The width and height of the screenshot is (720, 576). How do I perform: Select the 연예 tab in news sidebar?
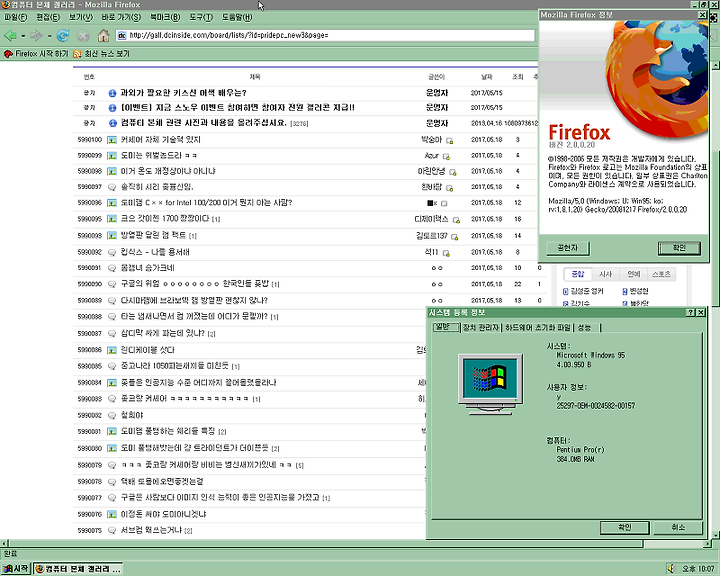634,274
